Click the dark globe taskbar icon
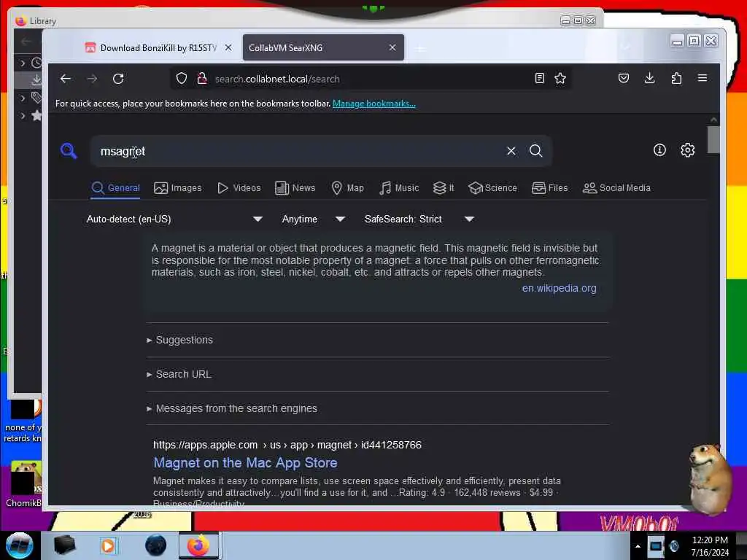747x560 pixels. point(155,545)
